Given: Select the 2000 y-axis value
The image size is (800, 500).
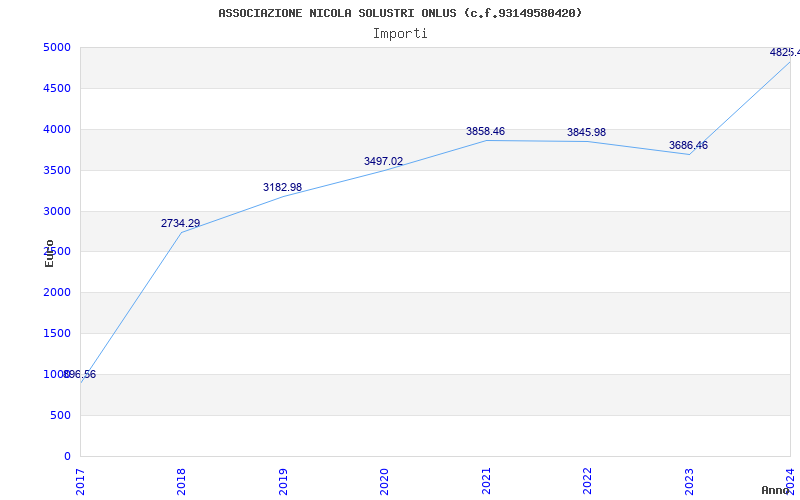Looking at the screenshot, I should pos(56,292).
